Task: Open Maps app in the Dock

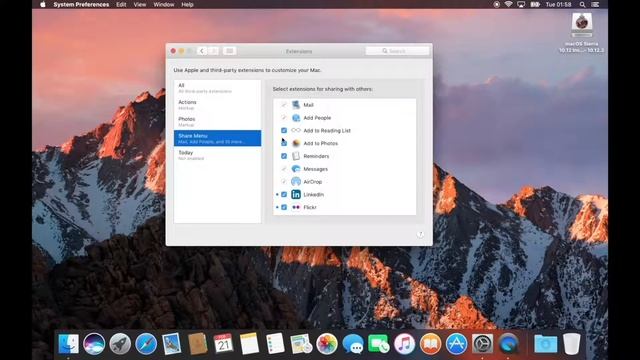Action: coord(301,343)
